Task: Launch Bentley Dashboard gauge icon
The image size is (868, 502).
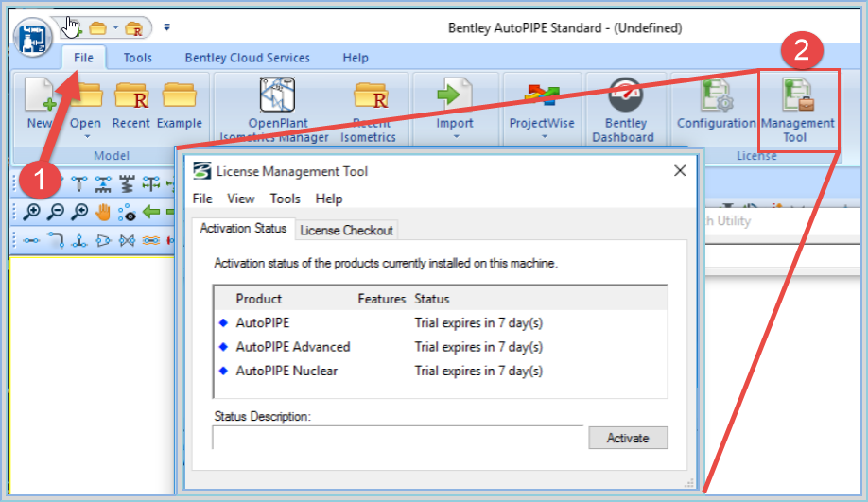Action: 625,95
